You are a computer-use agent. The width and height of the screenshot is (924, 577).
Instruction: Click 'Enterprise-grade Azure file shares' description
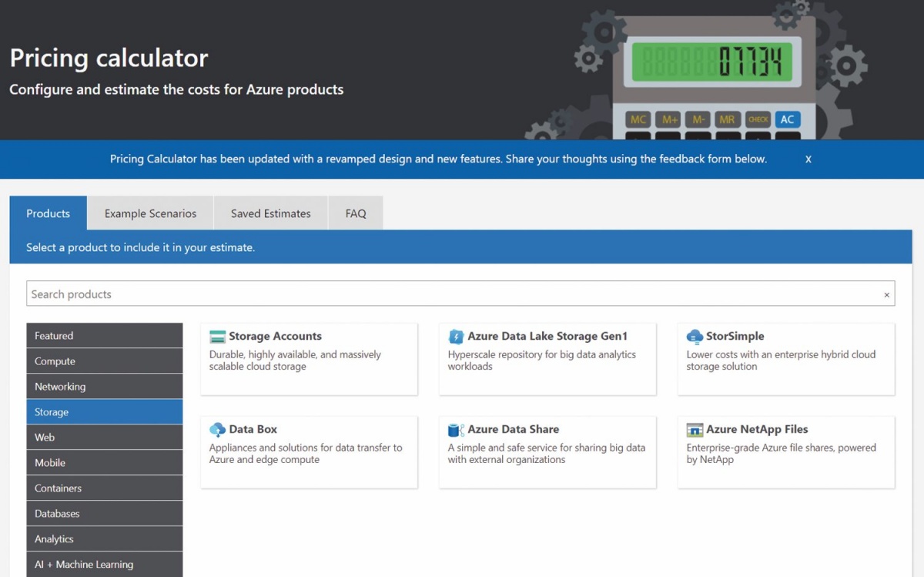click(781, 454)
